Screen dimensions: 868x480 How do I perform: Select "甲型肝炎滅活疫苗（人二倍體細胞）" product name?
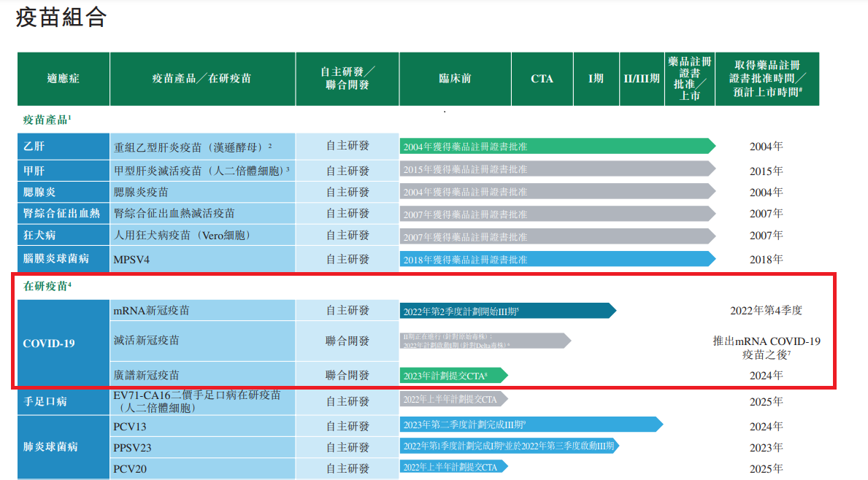201,171
